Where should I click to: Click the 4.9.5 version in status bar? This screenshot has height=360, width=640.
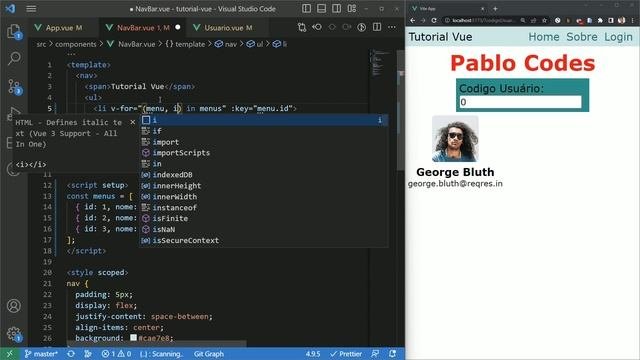coord(313,354)
